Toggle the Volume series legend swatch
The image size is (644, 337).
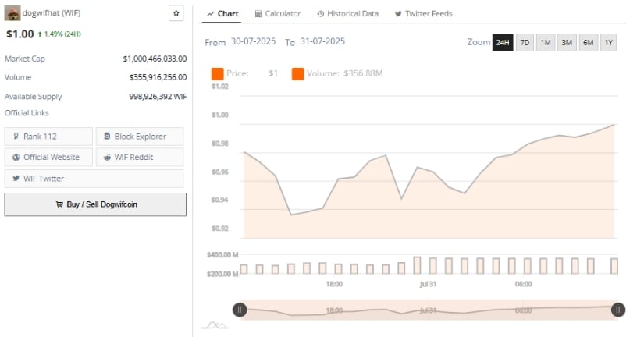click(x=297, y=74)
